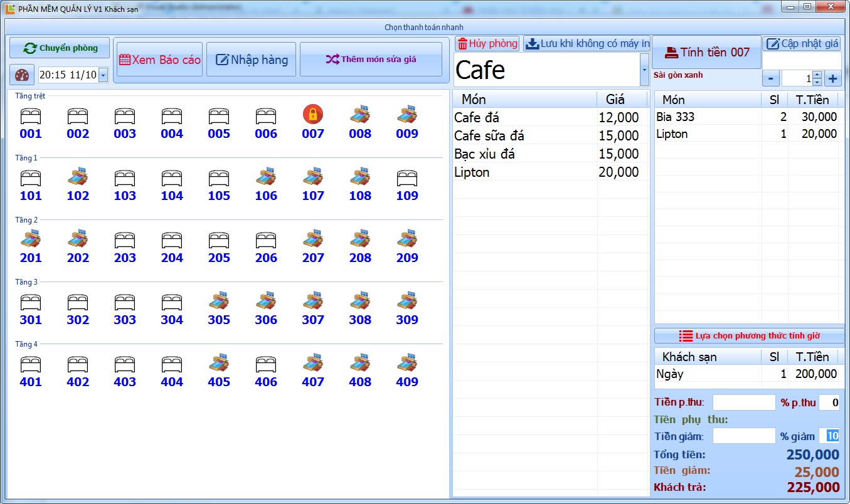Expand the date time dropdown 20:15 11/10

tap(104, 75)
